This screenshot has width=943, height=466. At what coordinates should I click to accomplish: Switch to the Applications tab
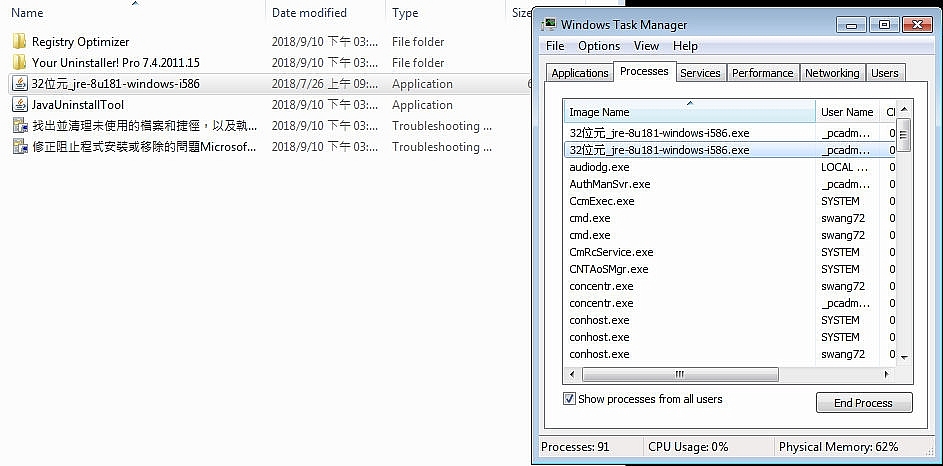tap(580, 73)
